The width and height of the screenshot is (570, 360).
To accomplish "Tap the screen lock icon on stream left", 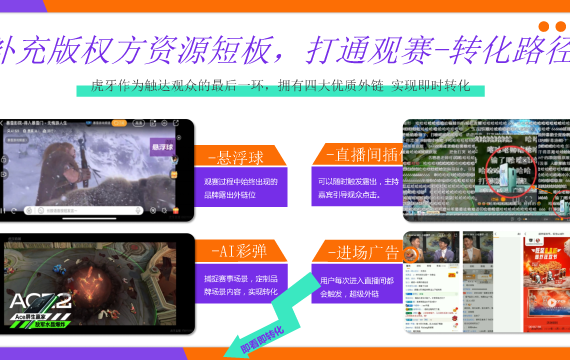I will [x=4, y=160].
